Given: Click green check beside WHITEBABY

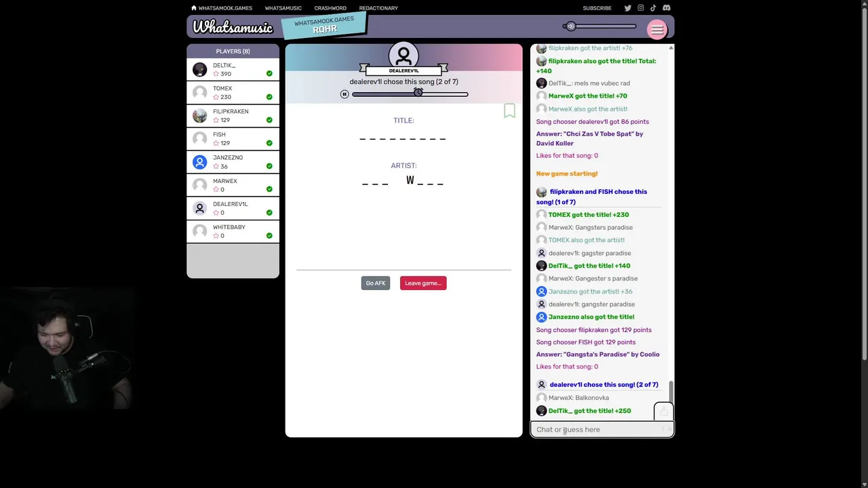Looking at the screenshot, I should coord(269,236).
